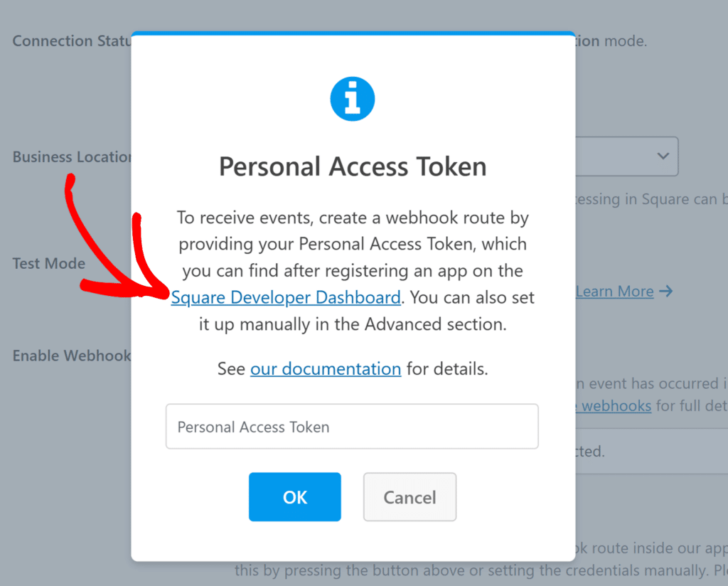Open the "our documentation" link
This screenshot has width=728, height=586.
pyautogui.click(x=326, y=368)
